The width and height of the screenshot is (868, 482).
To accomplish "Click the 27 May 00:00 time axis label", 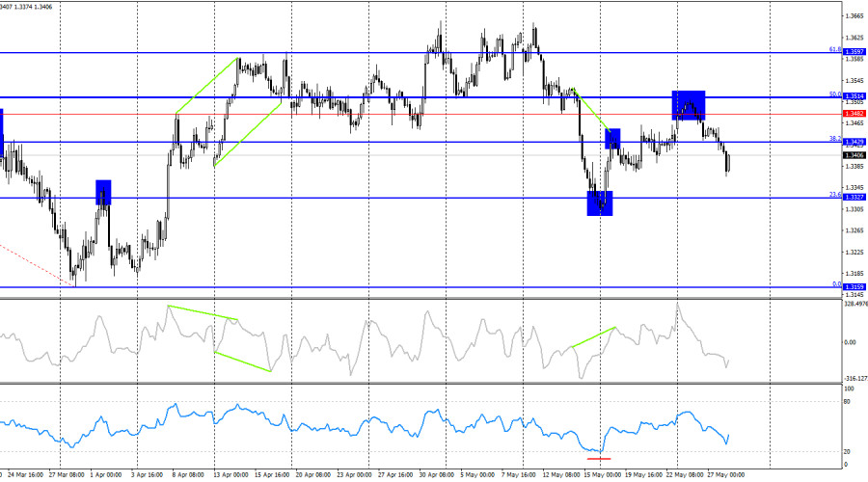I will (x=725, y=475).
